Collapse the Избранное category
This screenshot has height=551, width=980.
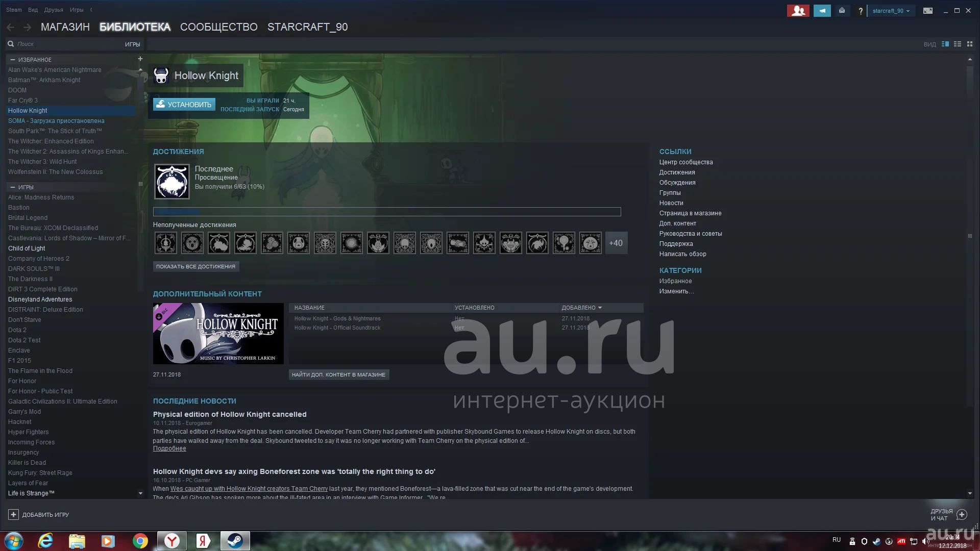[13, 60]
